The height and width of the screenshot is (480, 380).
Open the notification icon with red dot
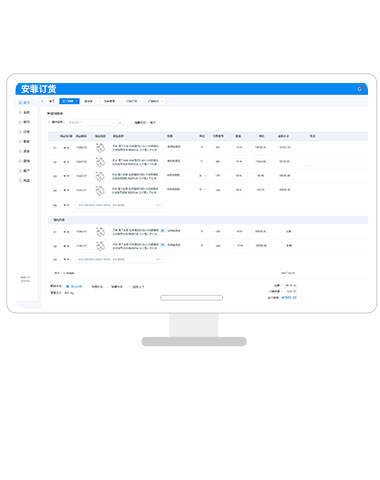pyautogui.click(x=360, y=88)
